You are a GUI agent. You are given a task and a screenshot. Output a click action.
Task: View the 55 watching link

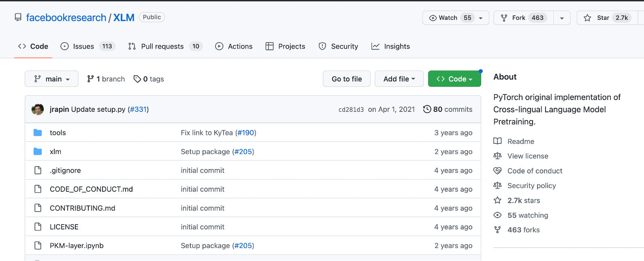(x=528, y=215)
